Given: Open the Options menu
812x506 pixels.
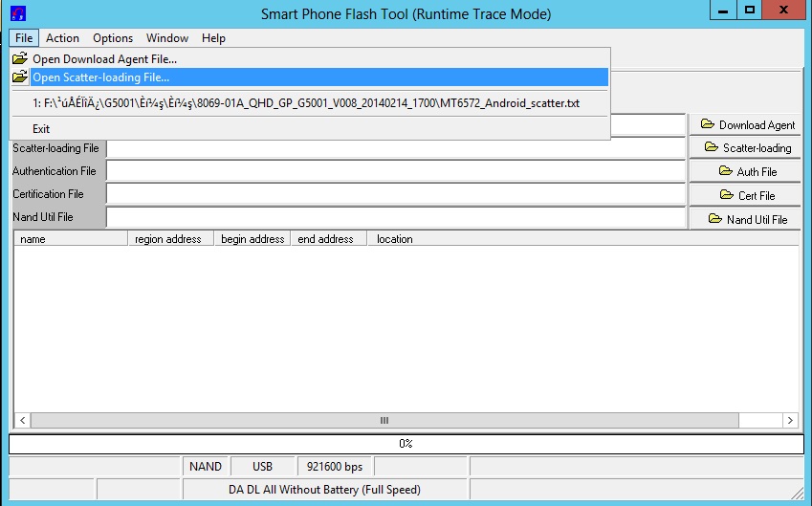Looking at the screenshot, I should 113,38.
